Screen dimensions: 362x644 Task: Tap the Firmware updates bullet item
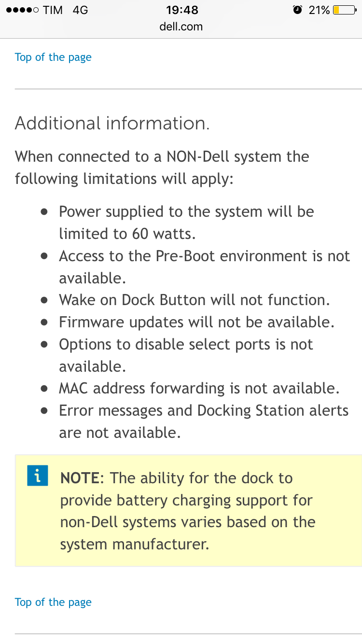click(196, 322)
